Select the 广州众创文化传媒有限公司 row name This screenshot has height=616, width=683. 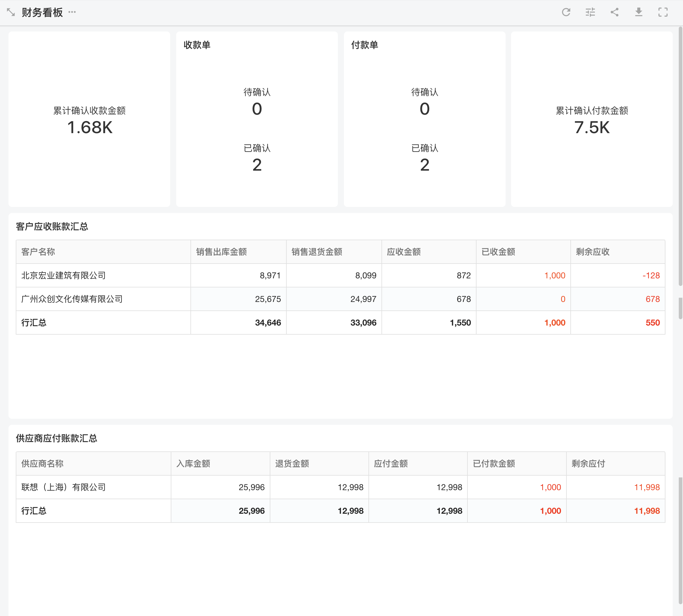click(72, 299)
